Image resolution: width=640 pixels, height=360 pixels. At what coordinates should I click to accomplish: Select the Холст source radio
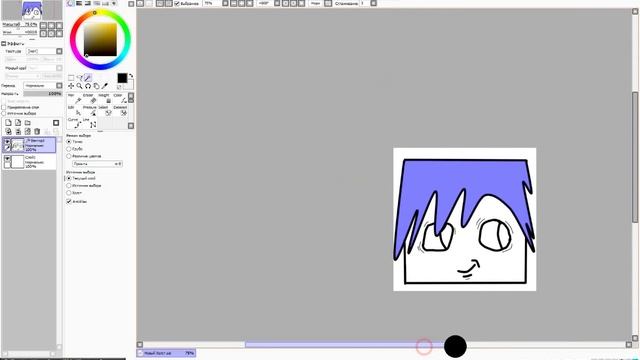69,193
